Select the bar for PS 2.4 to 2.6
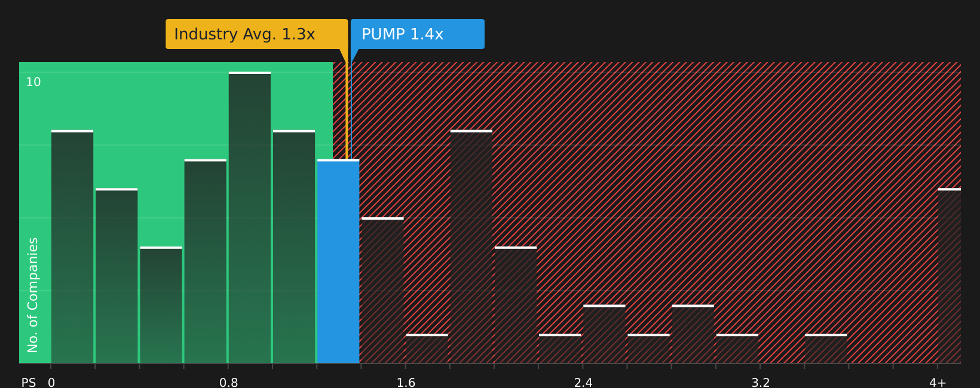The width and height of the screenshot is (980, 388). tap(604, 334)
